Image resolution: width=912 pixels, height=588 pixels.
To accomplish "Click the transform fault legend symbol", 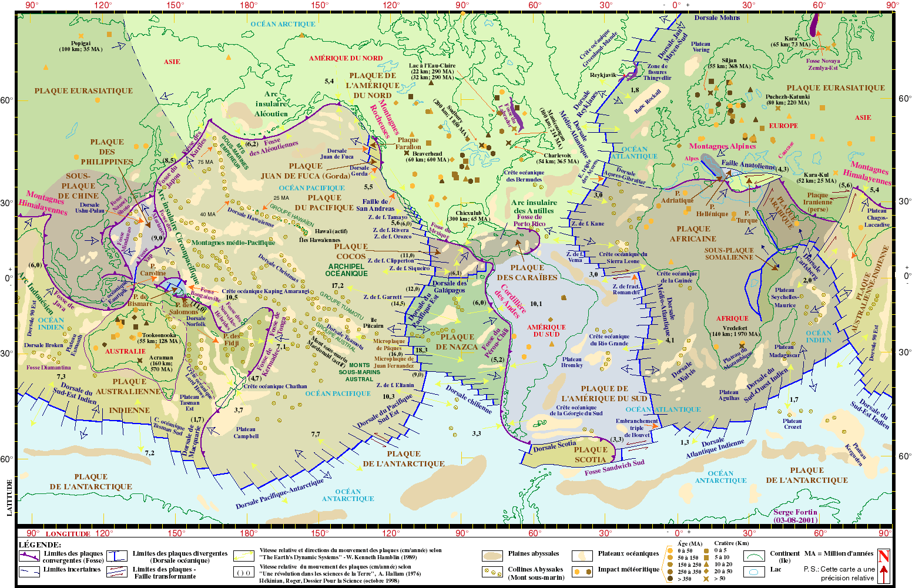I will click(x=118, y=570).
